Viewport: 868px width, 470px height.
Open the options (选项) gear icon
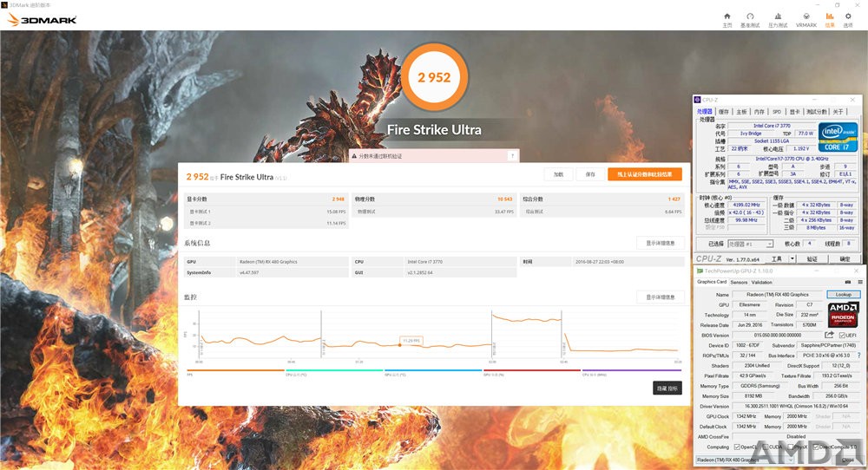pyautogui.click(x=848, y=16)
